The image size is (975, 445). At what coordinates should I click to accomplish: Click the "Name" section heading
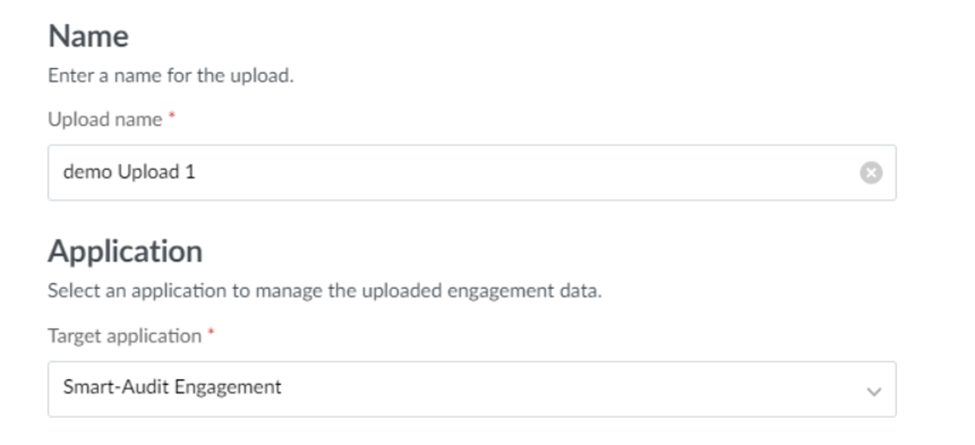[88, 37]
